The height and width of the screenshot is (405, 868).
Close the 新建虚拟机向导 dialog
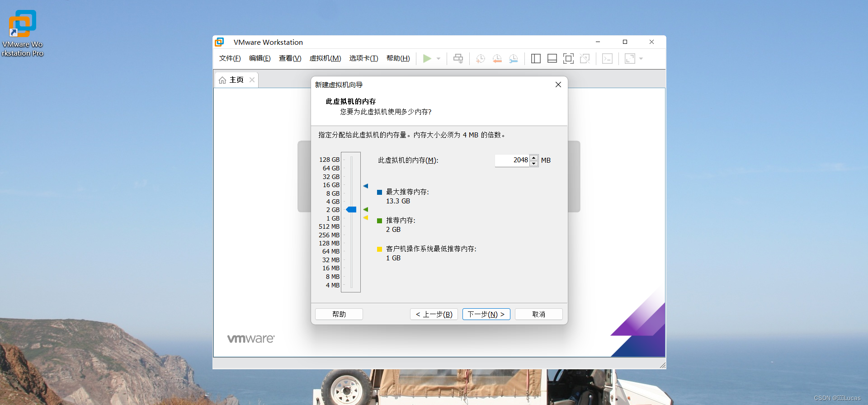558,85
